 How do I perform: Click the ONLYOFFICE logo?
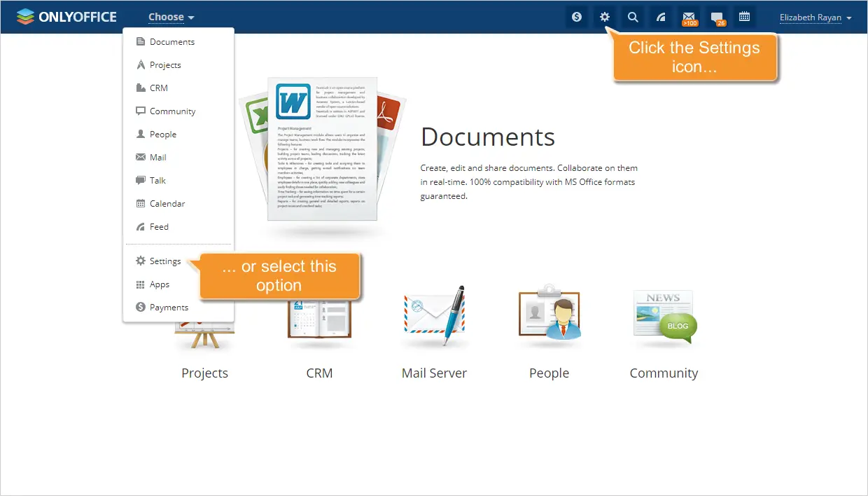66,16
